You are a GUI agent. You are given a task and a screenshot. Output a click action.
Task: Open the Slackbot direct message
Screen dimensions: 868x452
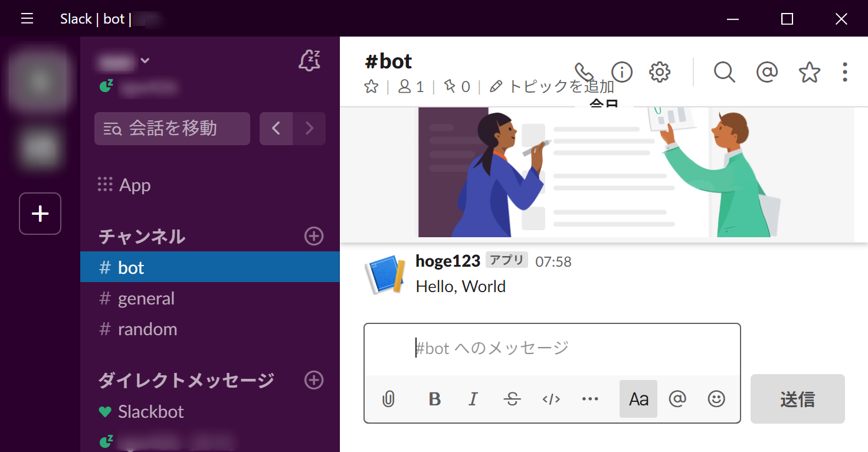(151, 411)
